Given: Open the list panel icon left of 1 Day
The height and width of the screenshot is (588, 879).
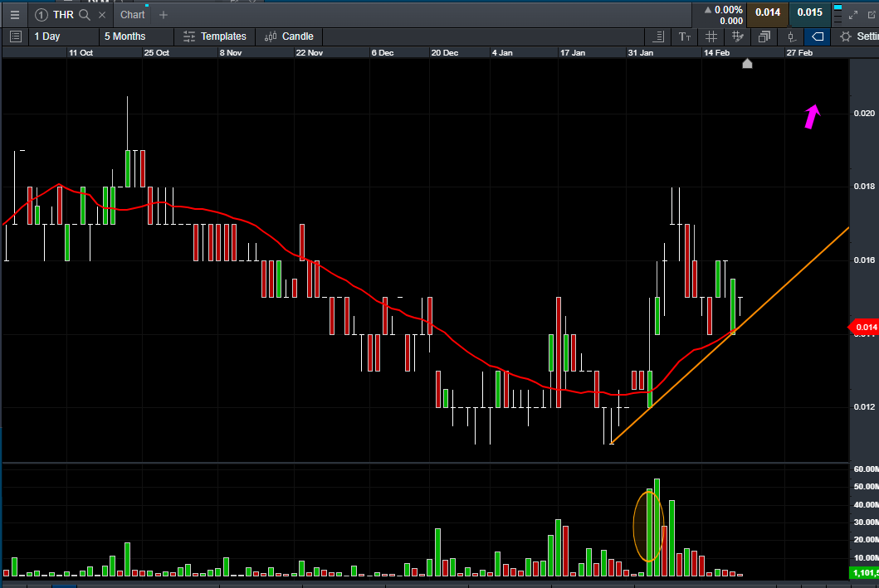Looking at the screenshot, I should 16,36.
